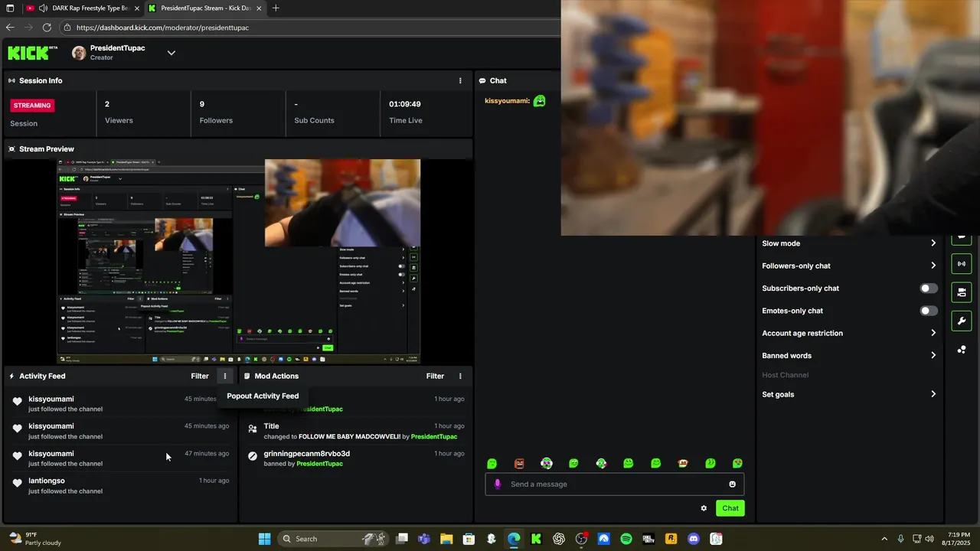Open the PresidentTupac creator dropdown
This screenshot has width=980, height=551.
coord(171,53)
